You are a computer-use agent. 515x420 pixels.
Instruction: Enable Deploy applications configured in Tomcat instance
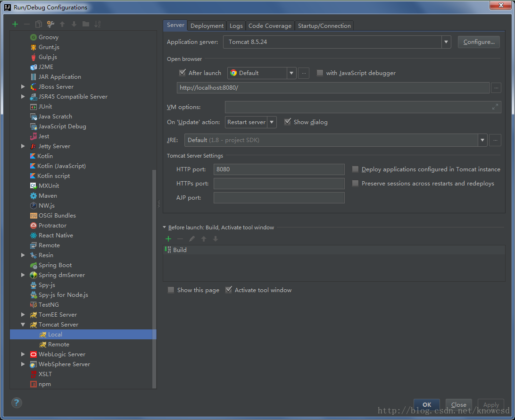tap(356, 169)
